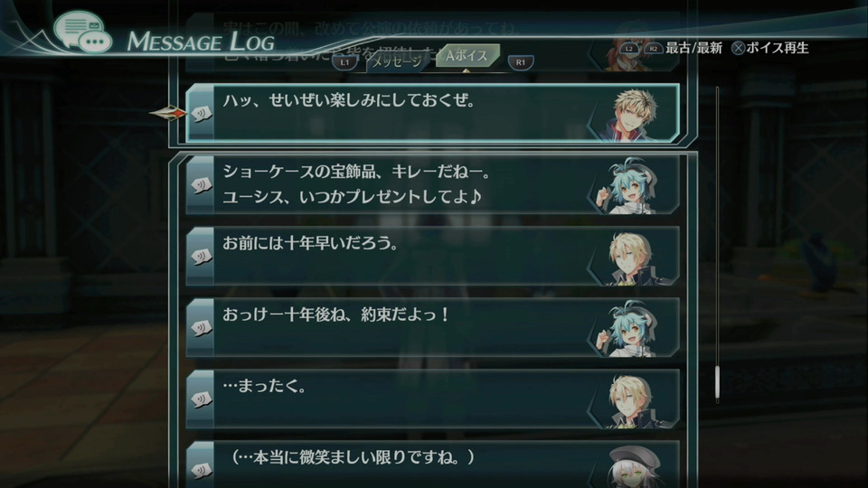868x488 pixels.
Task: Click voice icon on 本当に微笑ましい限りですね line
Action: 202,470
